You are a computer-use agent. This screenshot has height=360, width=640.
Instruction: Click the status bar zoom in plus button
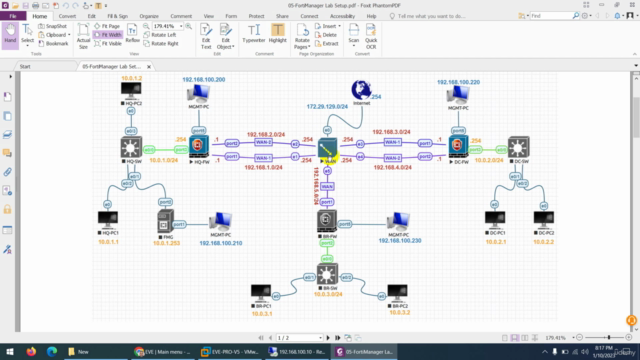coord(629,338)
